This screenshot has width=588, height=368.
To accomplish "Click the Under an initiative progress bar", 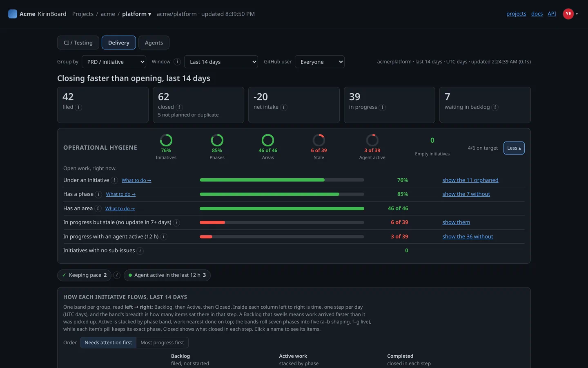I will [x=282, y=180].
